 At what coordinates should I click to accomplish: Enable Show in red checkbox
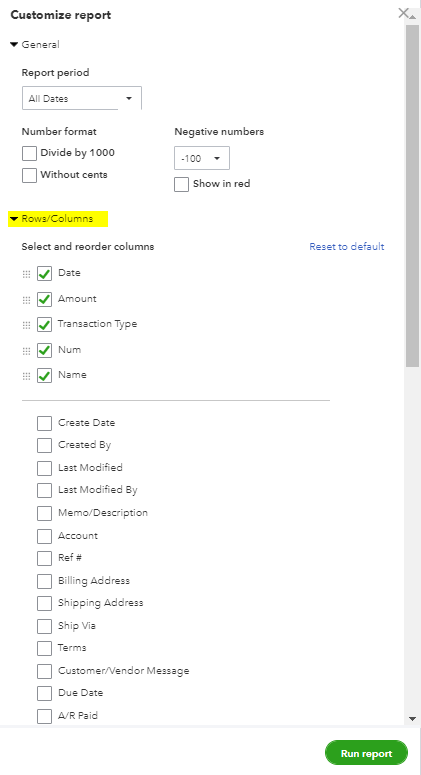pyautogui.click(x=181, y=184)
